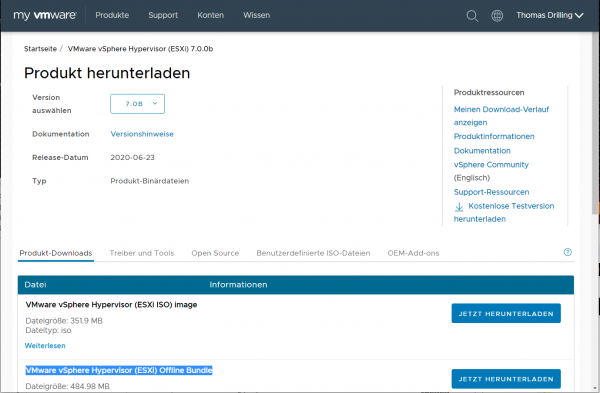Image resolution: width=600 pixels, height=393 pixels.
Task: Click the VMware vSphere Hypervisor (ESXi ISO) image title
Action: point(111,305)
